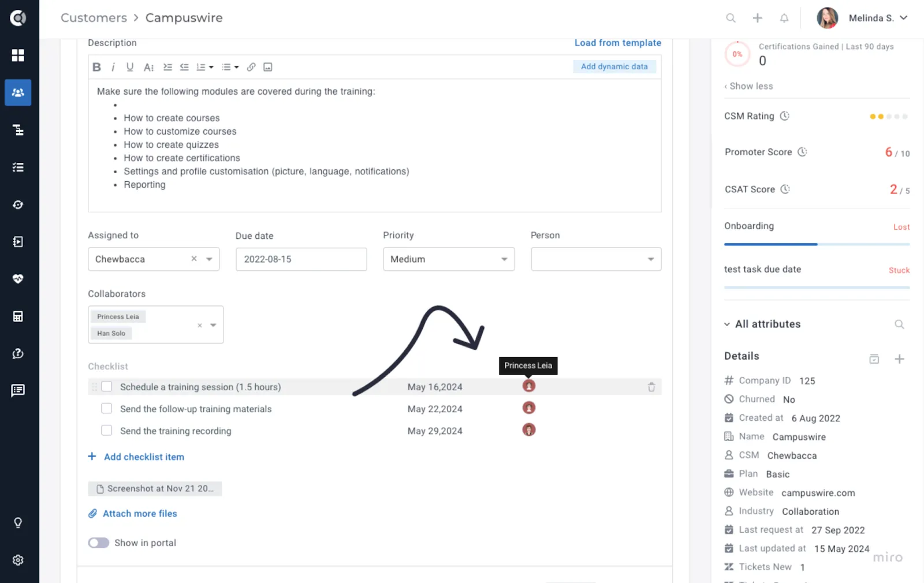Click Load from template link
This screenshot has width=924, height=583.
pos(618,43)
